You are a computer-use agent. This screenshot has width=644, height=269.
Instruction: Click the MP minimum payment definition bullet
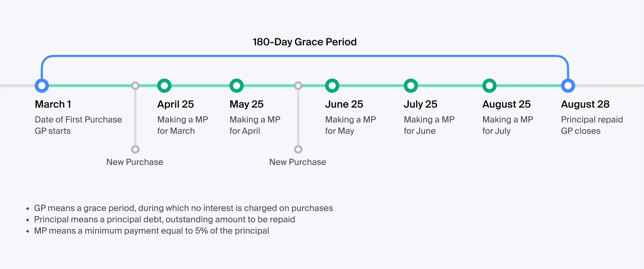(152, 231)
